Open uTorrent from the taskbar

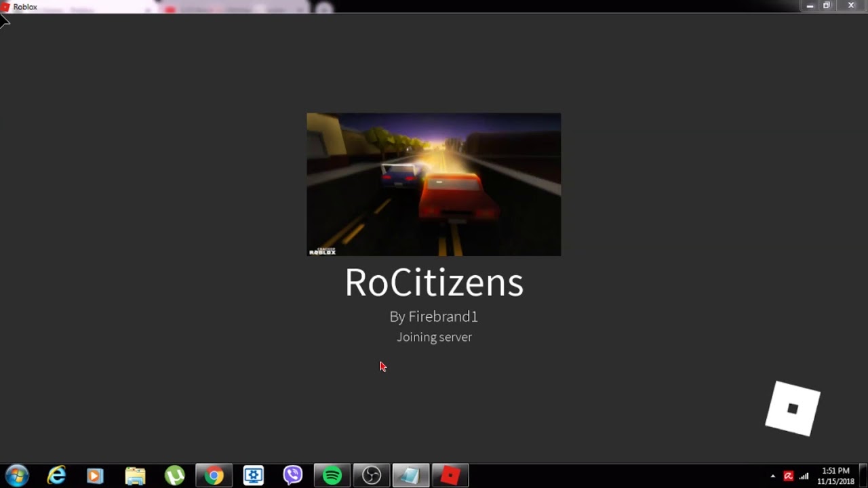coord(174,476)
